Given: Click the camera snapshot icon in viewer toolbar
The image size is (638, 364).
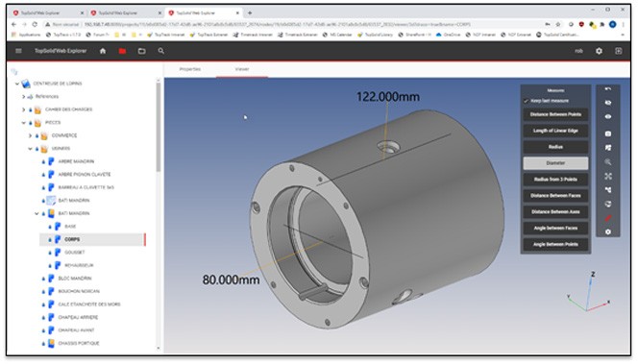Looking at the screenshot, I should pyautogui.click(x=608, y=133).
